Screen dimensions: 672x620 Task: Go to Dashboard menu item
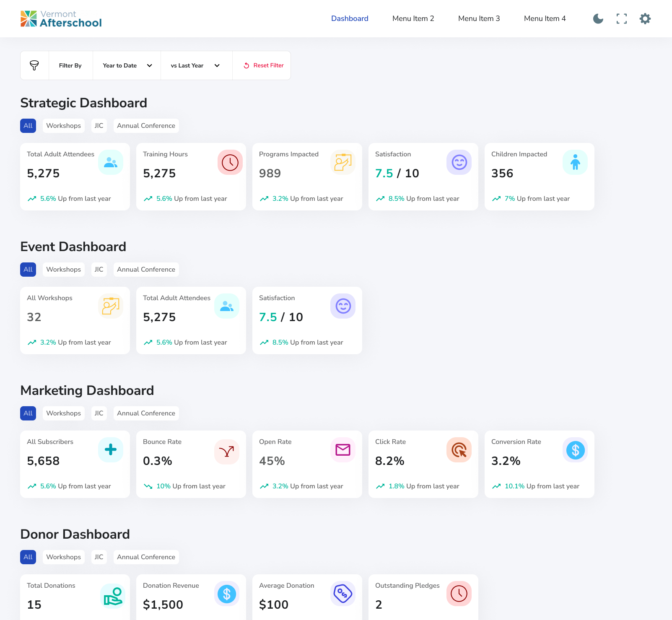click(x=350, y=18)
